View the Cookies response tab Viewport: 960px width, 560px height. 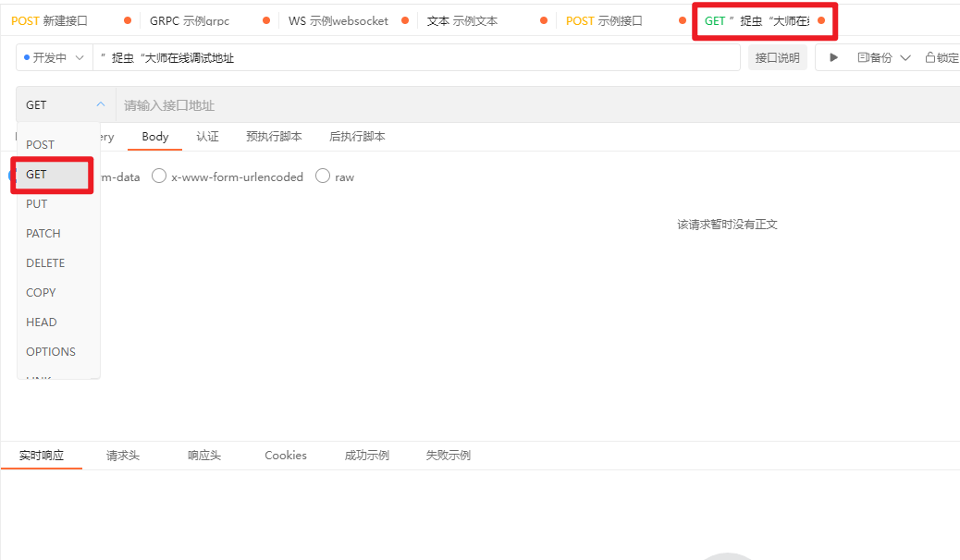point(285,455)
